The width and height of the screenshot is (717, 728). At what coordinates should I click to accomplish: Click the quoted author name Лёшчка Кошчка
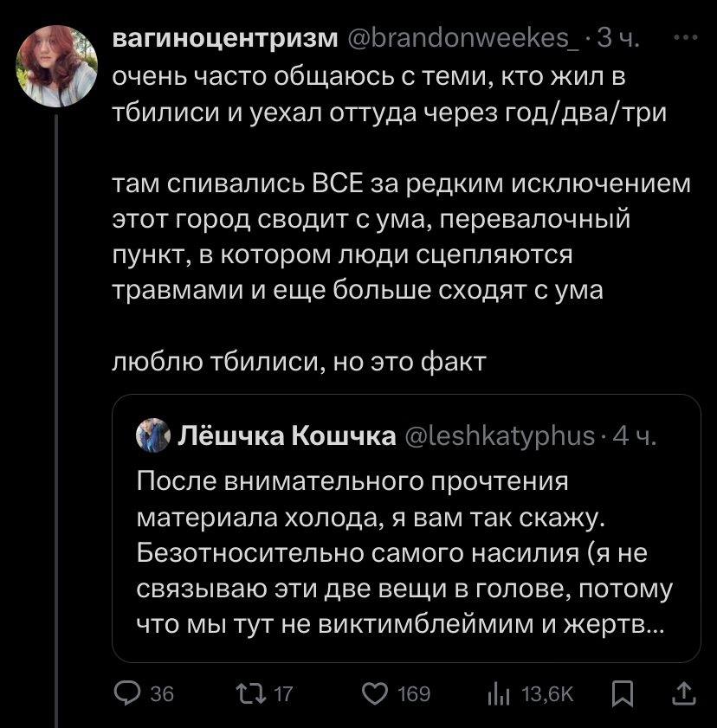[287, 435]
